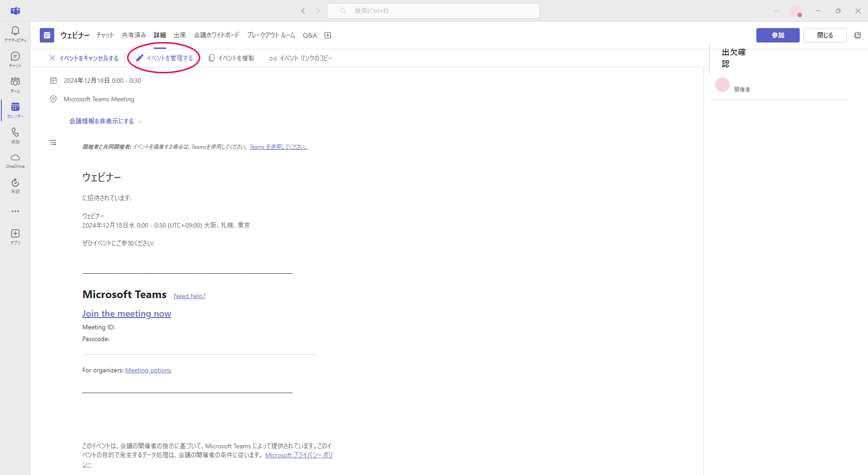Click the add tab plus icon
The width and height of the screenshot is (868, 475).
328,35
